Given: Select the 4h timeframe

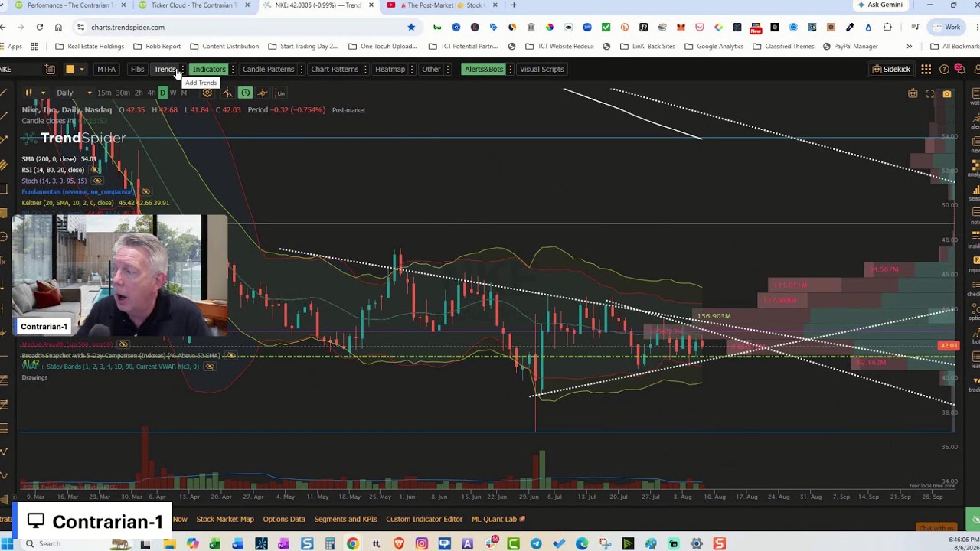Looking at the screenshot, I should 151,93.
